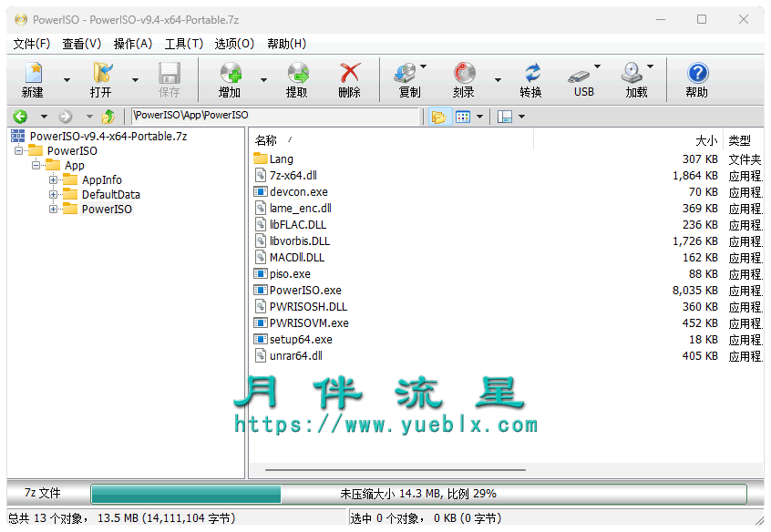Collapse the PowerISO root tree node
Viewport: 771px width, 532px height.
coord(18,150)
